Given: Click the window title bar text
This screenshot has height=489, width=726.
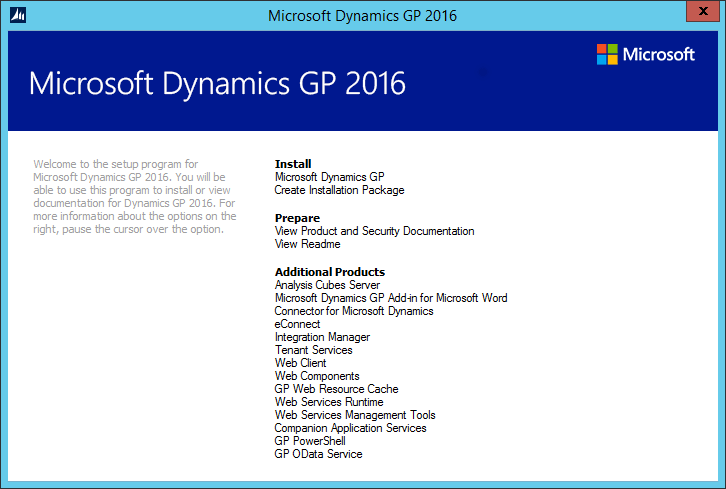Looking at the screenshot, I should [362, 16].
